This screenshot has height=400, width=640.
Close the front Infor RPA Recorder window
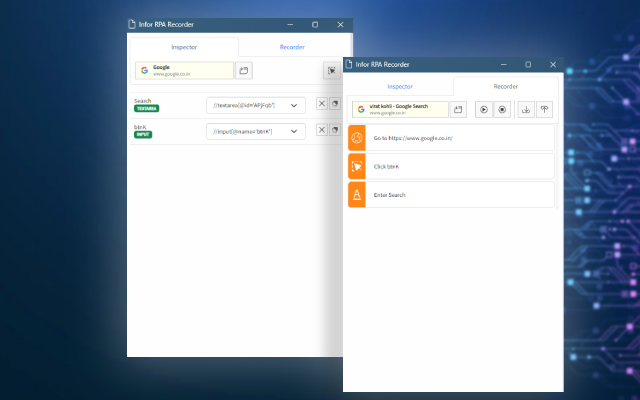[x=553, y=64]
